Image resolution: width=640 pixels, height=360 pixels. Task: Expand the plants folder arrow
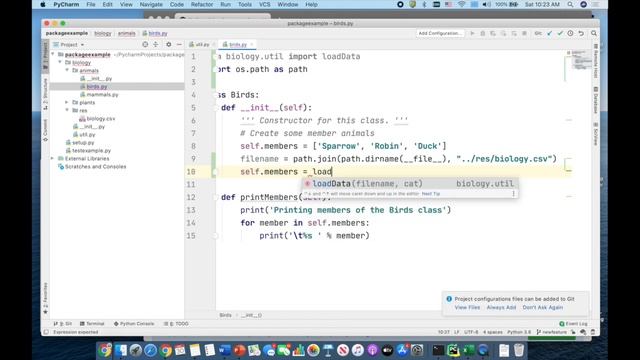pos(67,102)
